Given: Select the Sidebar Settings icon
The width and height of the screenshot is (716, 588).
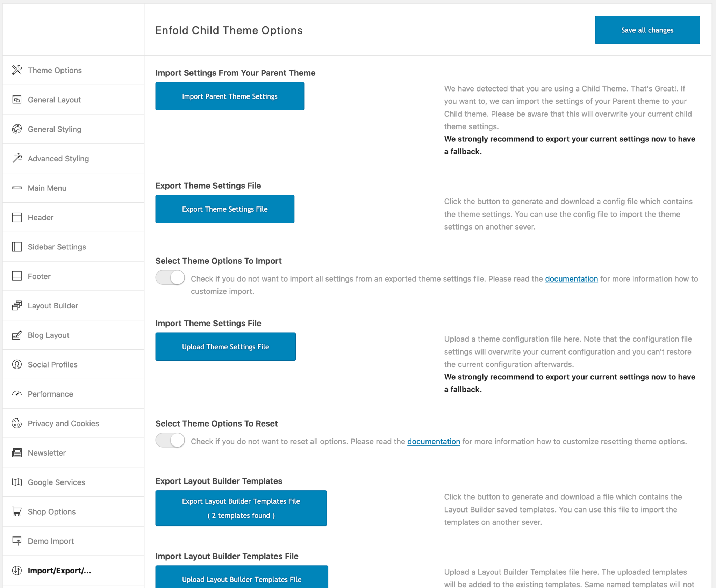Looking at the screenshot, I should click(x=16, y=247).
